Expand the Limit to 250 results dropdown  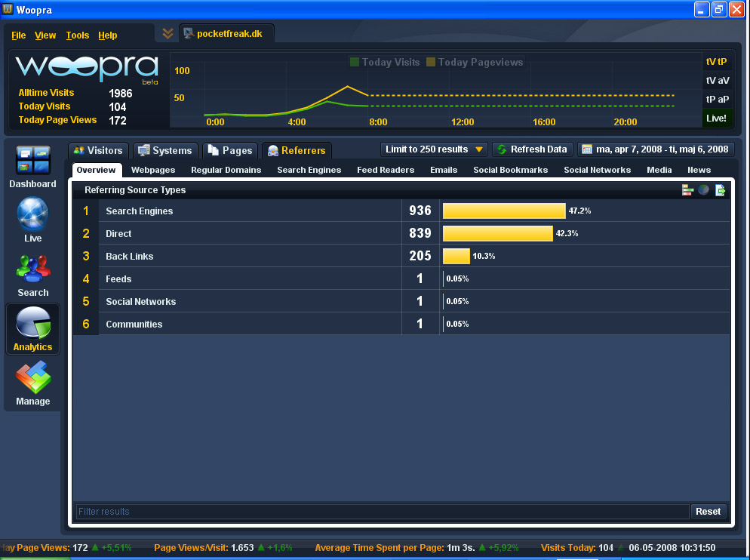[434, 149]
